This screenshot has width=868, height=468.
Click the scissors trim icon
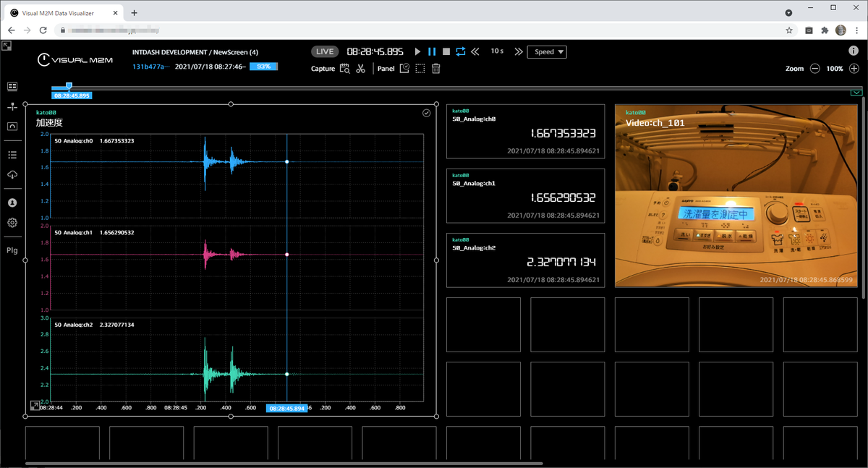point(360,69)
